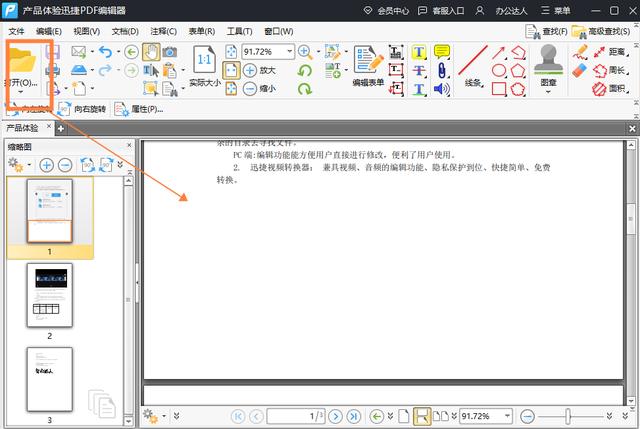Click 向右旋转 rotate right button

(x=82, y=109)
